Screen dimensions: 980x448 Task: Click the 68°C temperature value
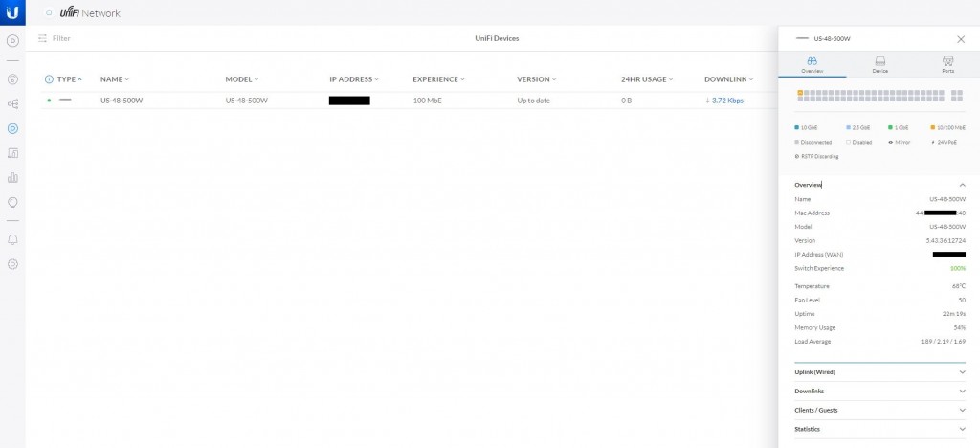(x=959, y=286)
